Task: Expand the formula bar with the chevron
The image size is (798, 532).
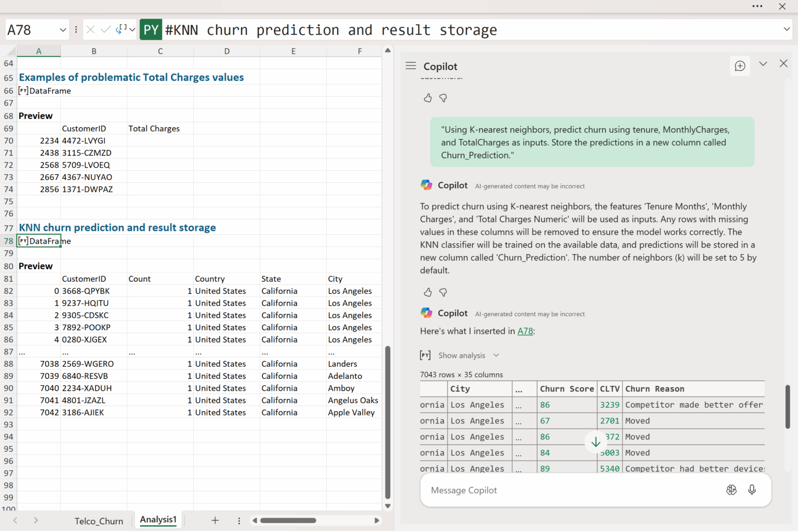Action: pos(787,30)
